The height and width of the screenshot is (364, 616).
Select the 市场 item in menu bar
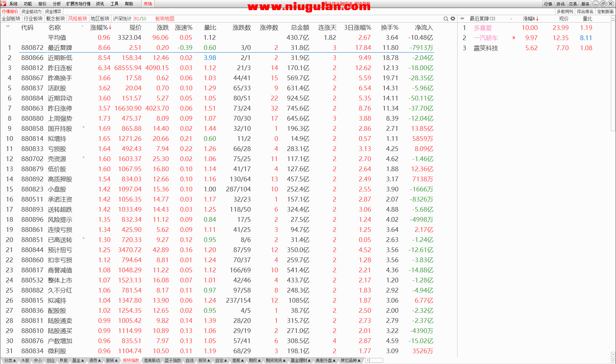click(x=148, y=4)
